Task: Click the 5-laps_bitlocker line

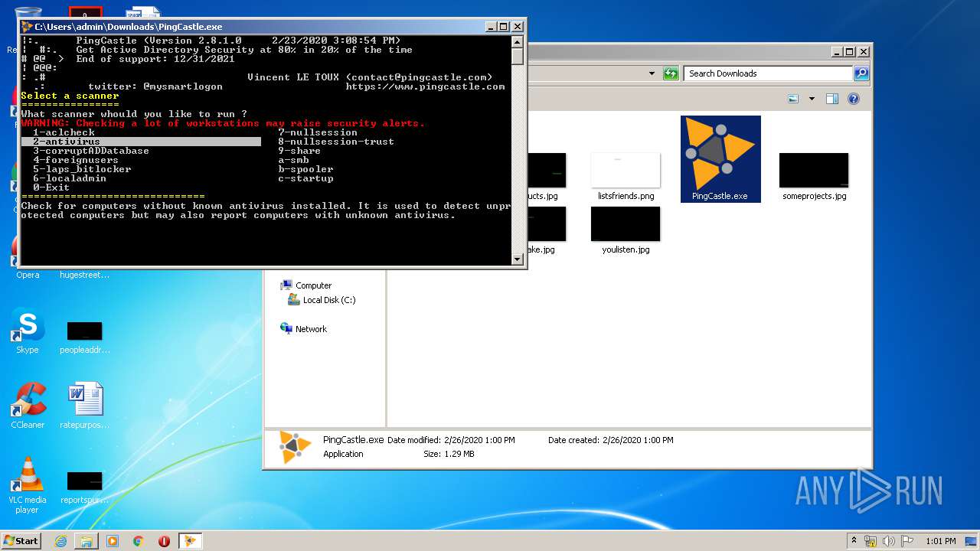Action: click(x=82, y=169)
